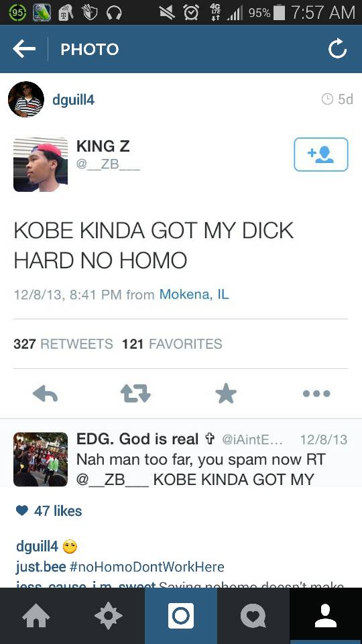Open the Home feed tab
The image size is (362, 644).
coord(36,616)
